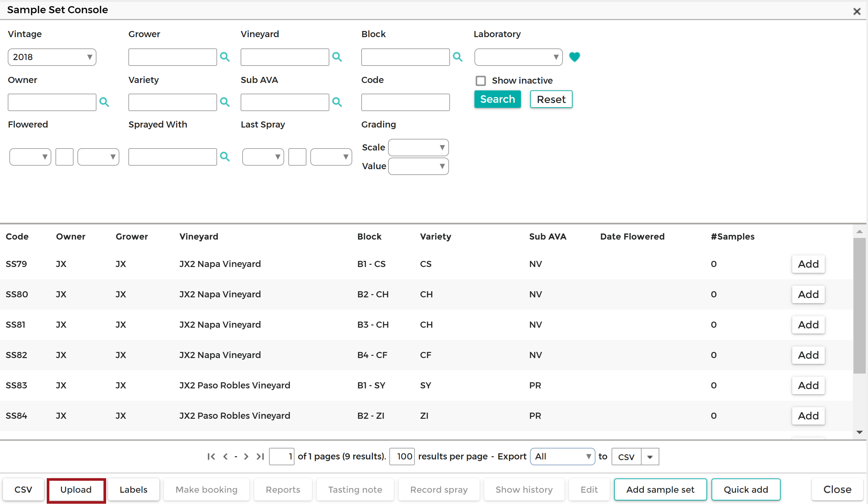Click the Block search magnifier icon

click(x=457, y=57)
